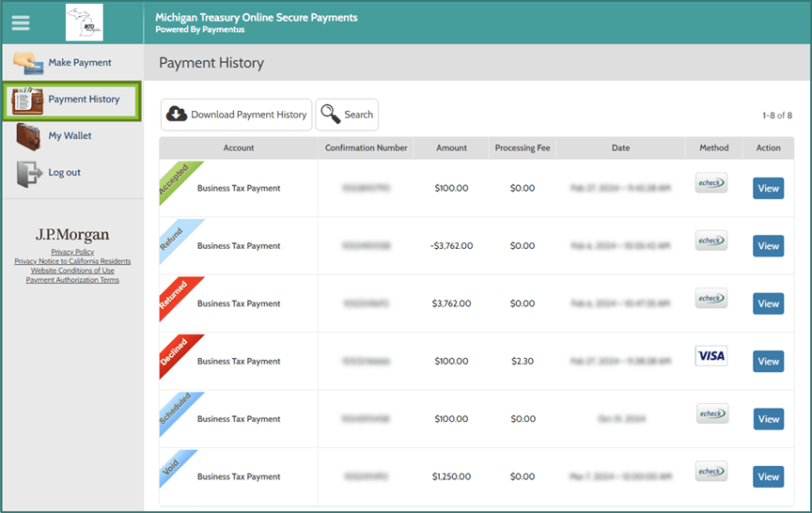
Task: Click the $2.30 processing fee
Action: click(523, 362)
